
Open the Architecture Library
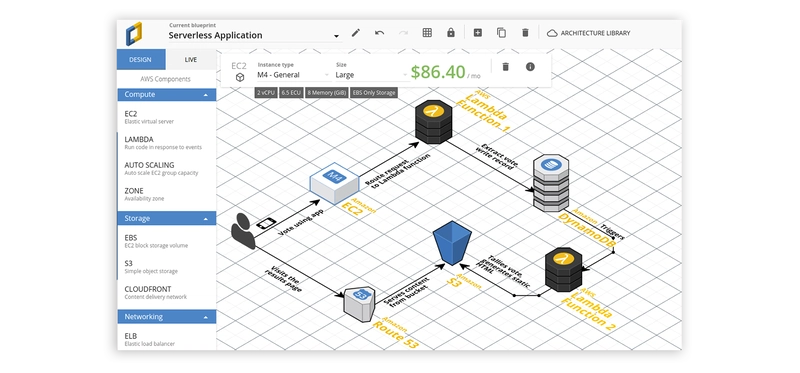(588, 33)
